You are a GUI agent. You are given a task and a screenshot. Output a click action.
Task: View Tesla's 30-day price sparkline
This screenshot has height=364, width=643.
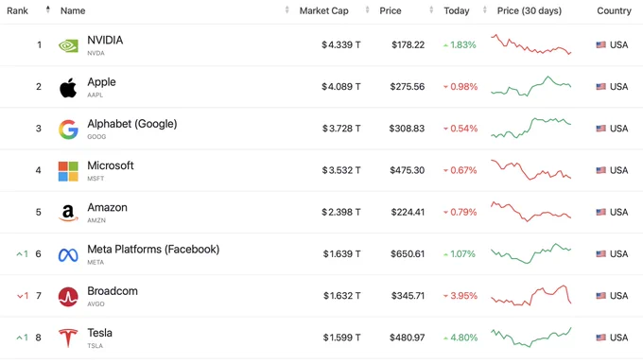tap(531, 338)
